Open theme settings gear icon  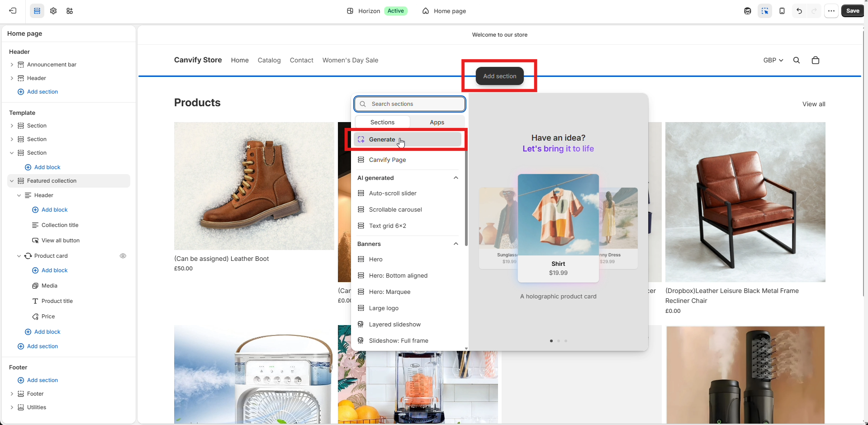click(53, 11)
